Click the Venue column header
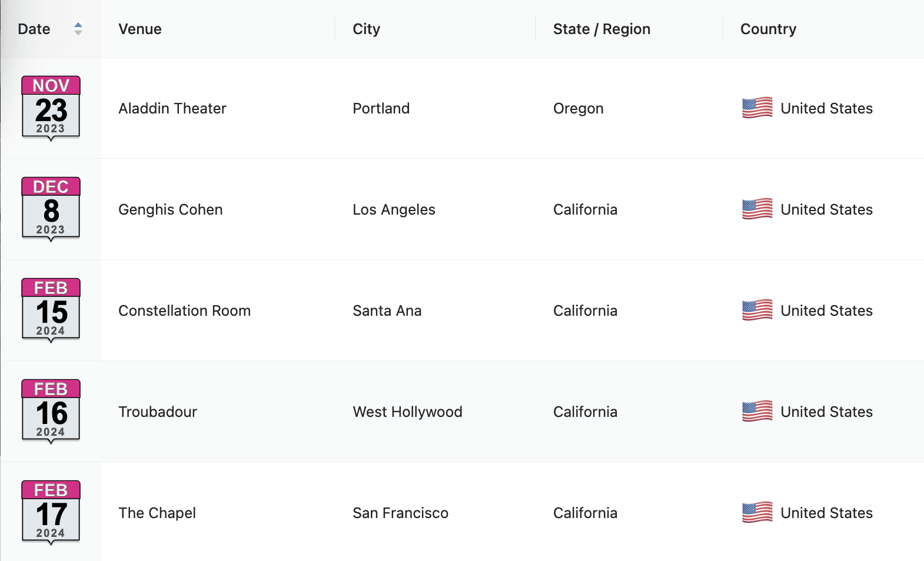 pos(140,29)
